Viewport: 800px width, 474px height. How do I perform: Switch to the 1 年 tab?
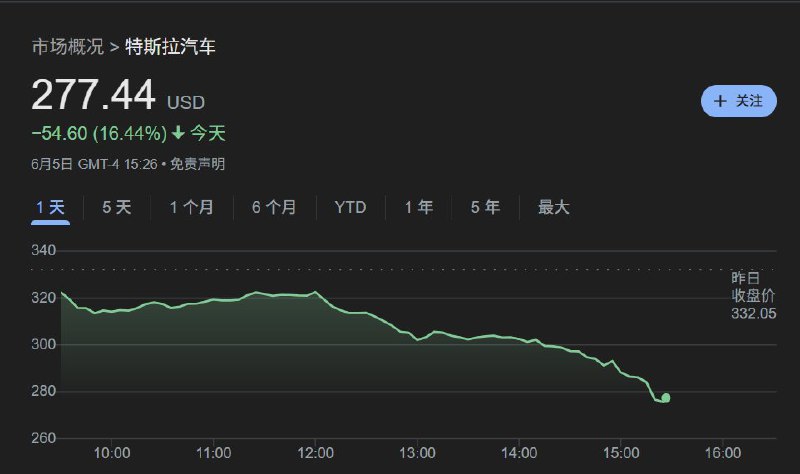click(419, 207)
